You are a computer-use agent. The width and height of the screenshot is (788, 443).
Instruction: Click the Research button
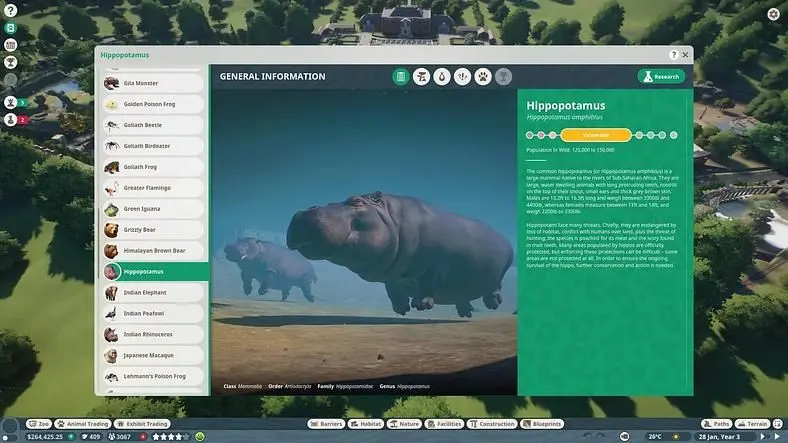pyautogui.click(x=661, y=76)
